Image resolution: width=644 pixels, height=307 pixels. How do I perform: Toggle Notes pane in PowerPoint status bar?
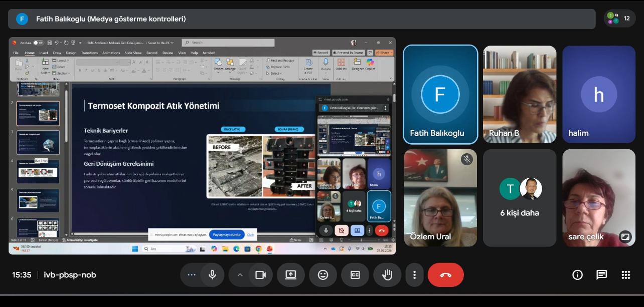pyautogui.click(x=296, y=240)
